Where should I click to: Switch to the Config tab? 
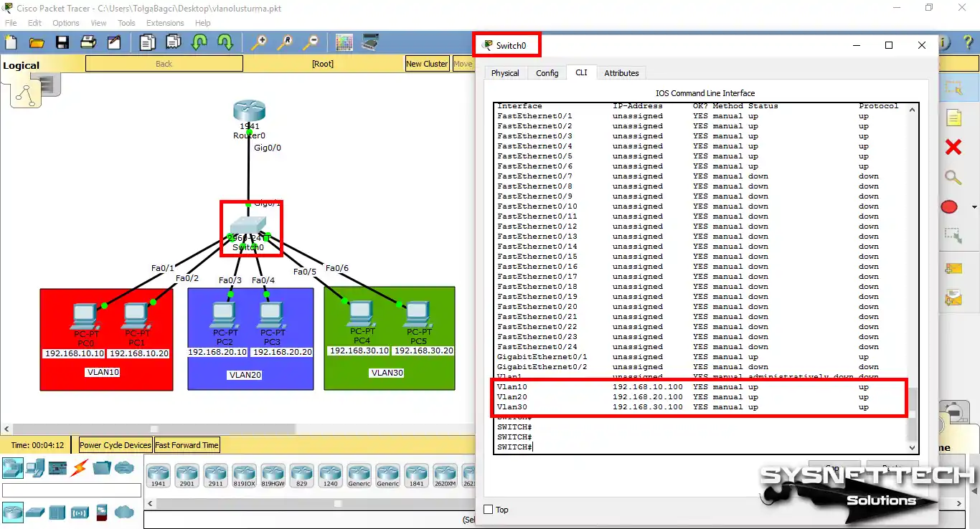tap(547, 73)
